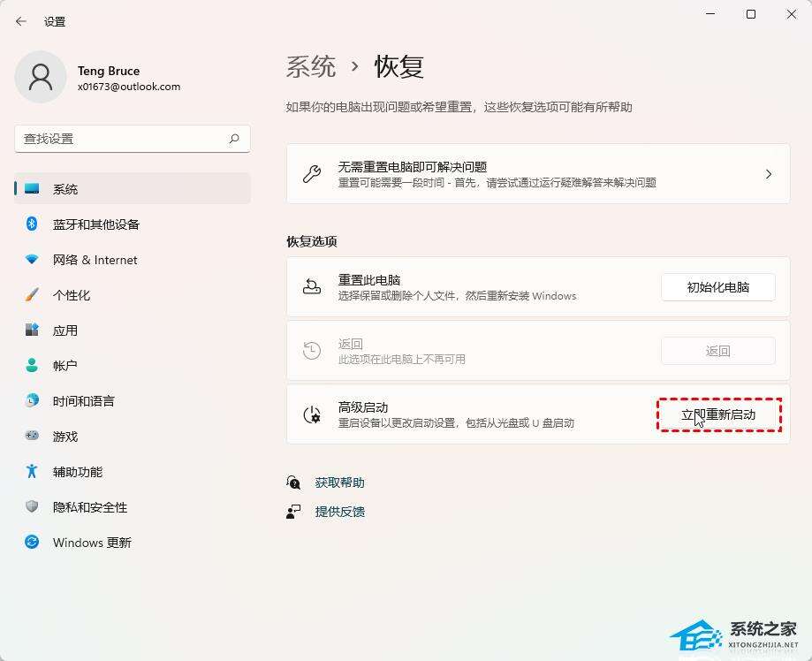Image resolution: width=812 pixels, height=661 pixels.
Task: Click the apps icon beside 应用
Action: pyautogui.click(x=32, y=330)
